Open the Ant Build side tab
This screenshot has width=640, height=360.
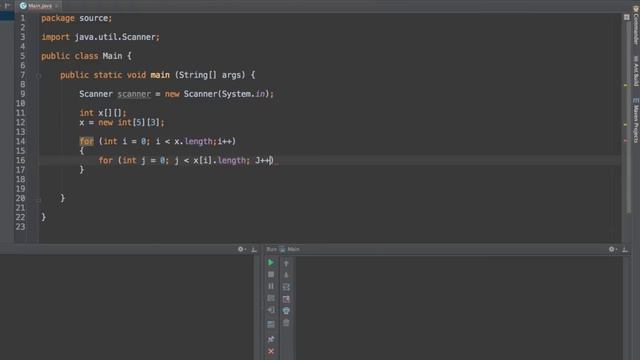pyautogui.click(x=636, y=71)
